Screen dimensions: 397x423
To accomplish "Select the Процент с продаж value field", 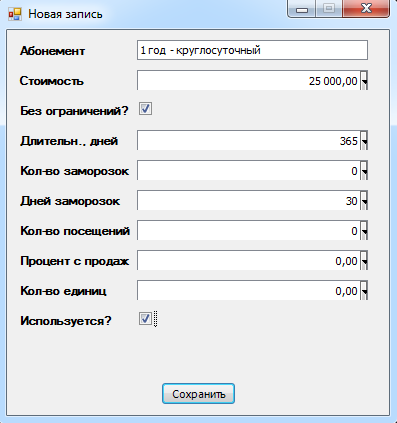I will pyautogui.click(x=249, y=260).
